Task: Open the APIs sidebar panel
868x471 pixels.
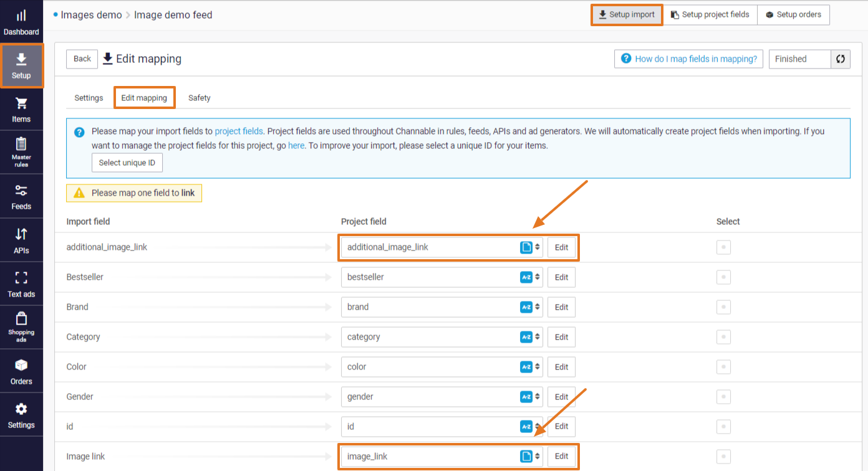Action: pos(21,239)
